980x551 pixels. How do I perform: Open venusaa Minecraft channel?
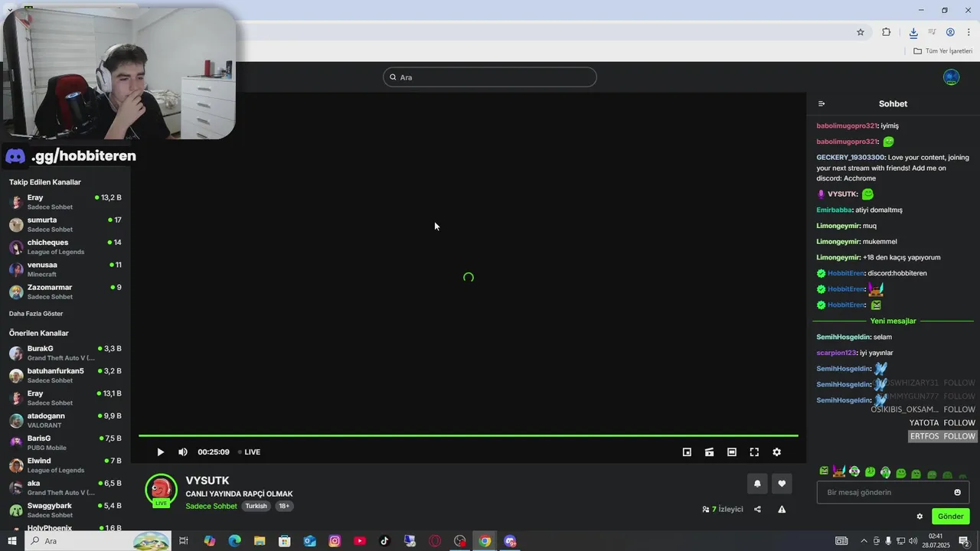[x=65, y=269]
